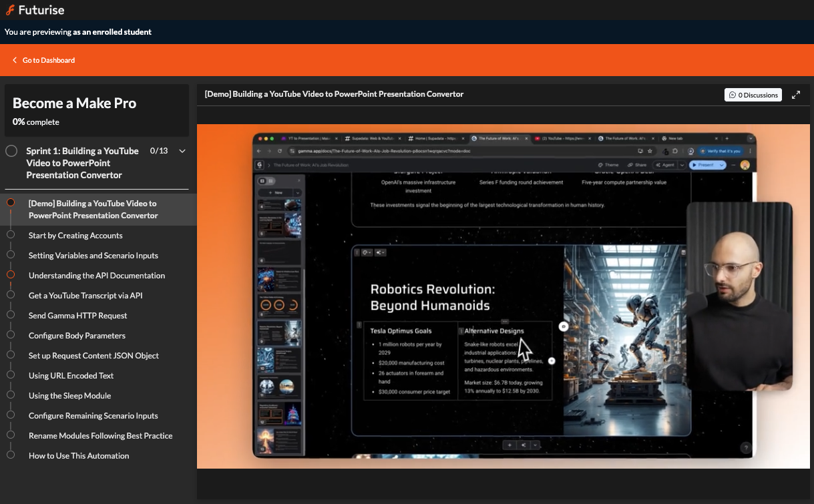This screenshot has width=814, height=504.
Task: Toggle completion circle for Using the Sleep Module
Action: [10, 395]
